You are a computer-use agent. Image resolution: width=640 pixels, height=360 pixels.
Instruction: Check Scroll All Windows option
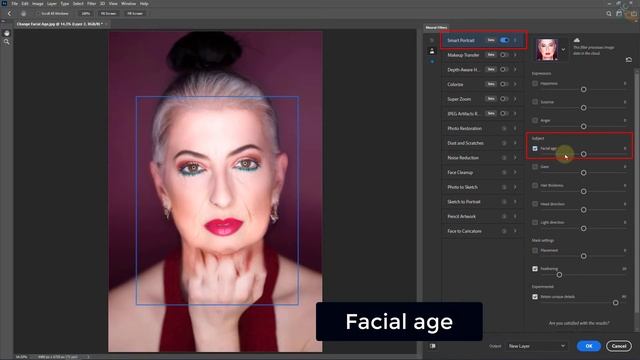pos(38,13)
